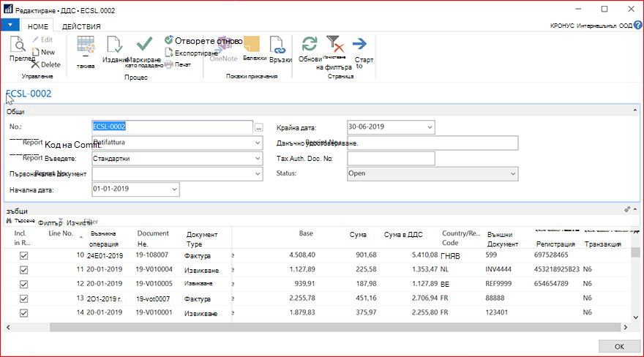Open the Крайна дата date dropdown
The width and height of the screenshot is (644, 357).
click(430, 127)
